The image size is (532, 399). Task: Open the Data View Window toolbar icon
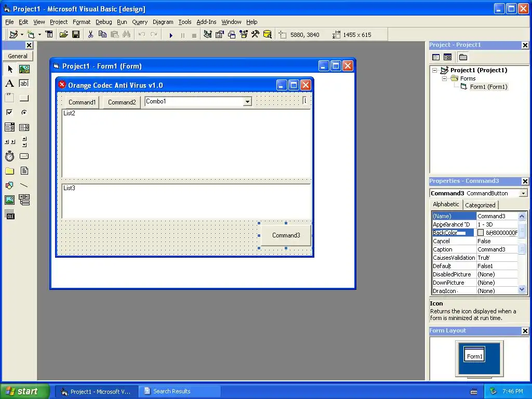pos(268,35)
